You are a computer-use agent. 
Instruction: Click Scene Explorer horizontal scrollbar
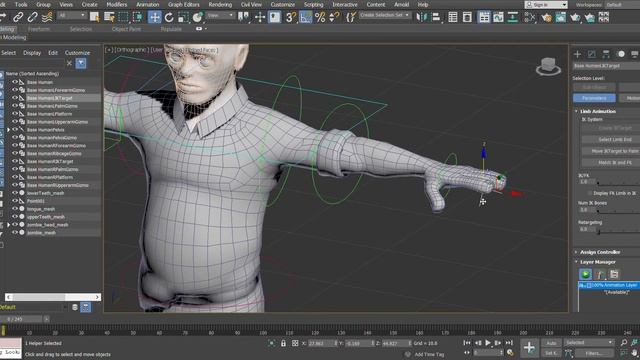tap(53, 297)
